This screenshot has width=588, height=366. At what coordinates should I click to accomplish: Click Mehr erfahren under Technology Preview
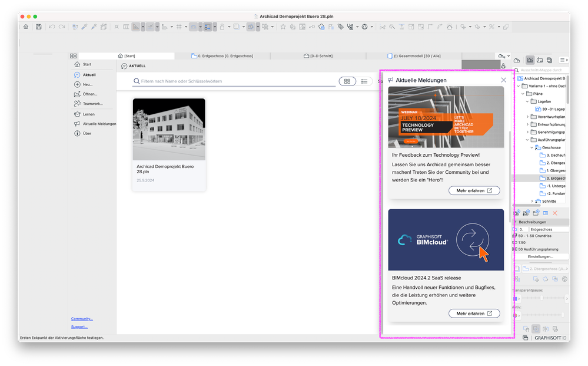pos(474,191)
